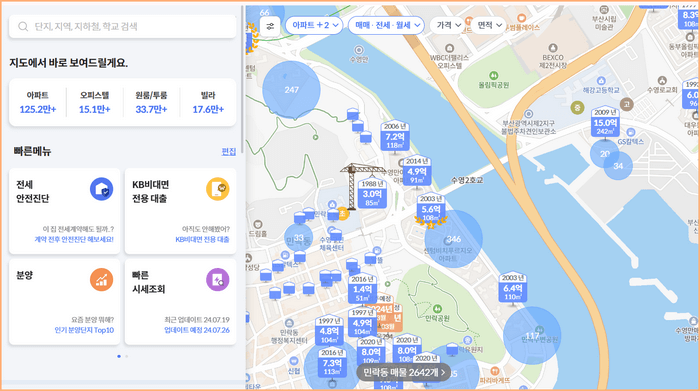Click the magnifier search icon
The width and height of the screenshot is (700, 391).
[x=23, y=27]
